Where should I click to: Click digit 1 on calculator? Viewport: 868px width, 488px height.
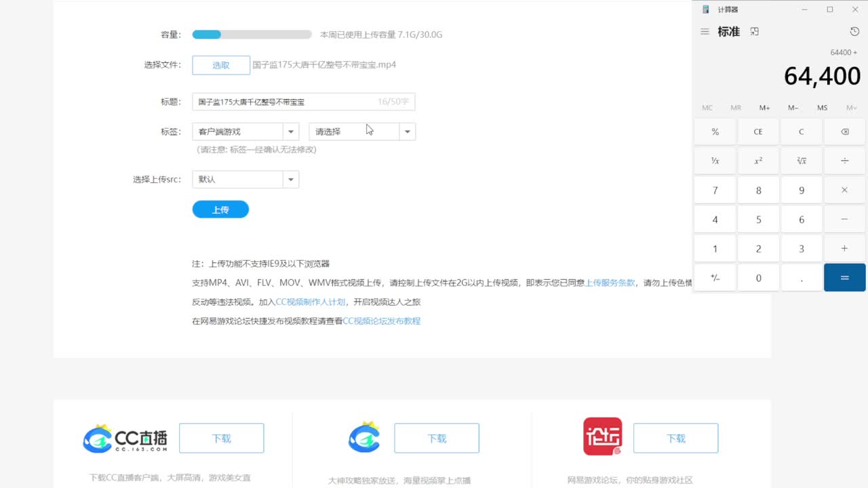tap(715, 248)
